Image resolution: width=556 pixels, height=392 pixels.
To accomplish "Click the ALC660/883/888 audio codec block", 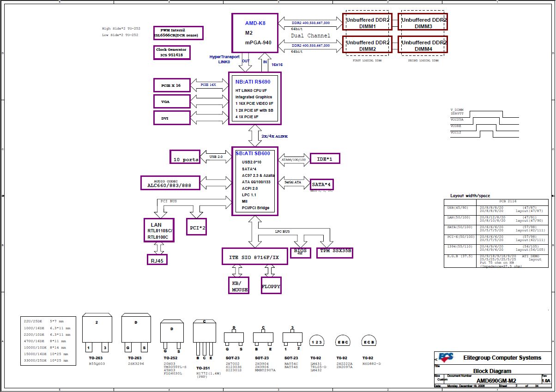I will pos(170,183).
